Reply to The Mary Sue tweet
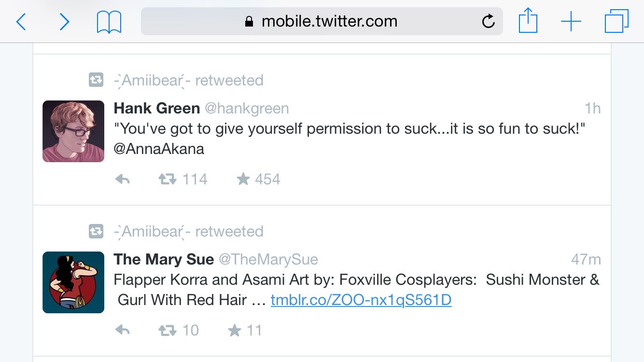Image resolution: width=644 pixels, height=362 pixels. 123,331
